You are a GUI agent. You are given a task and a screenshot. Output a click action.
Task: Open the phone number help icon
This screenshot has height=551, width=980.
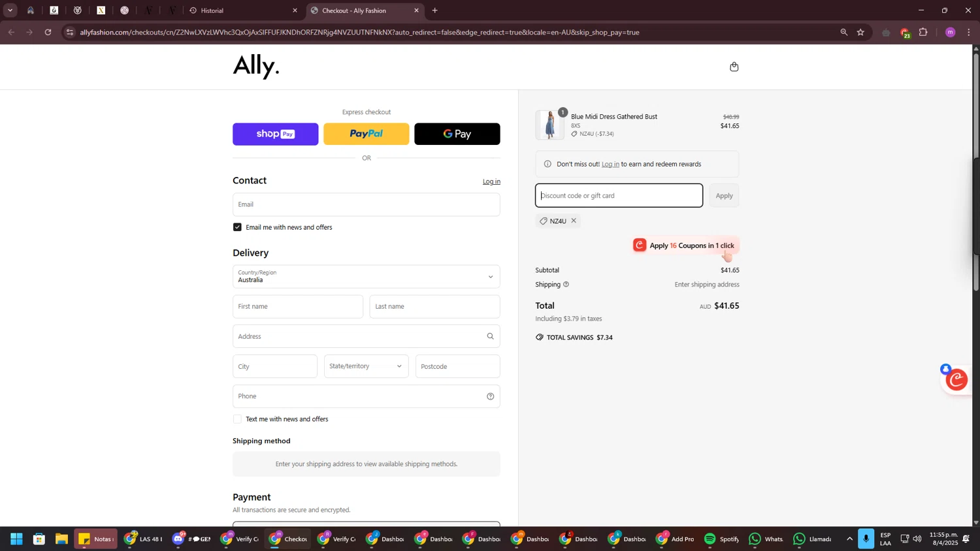[x=490, y=396]
